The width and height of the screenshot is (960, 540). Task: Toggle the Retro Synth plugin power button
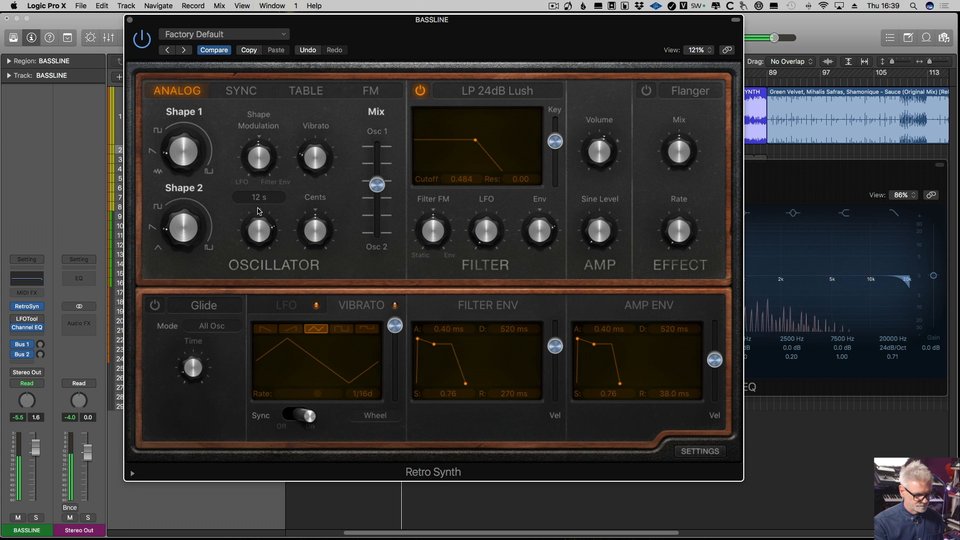tap(142, 39)
